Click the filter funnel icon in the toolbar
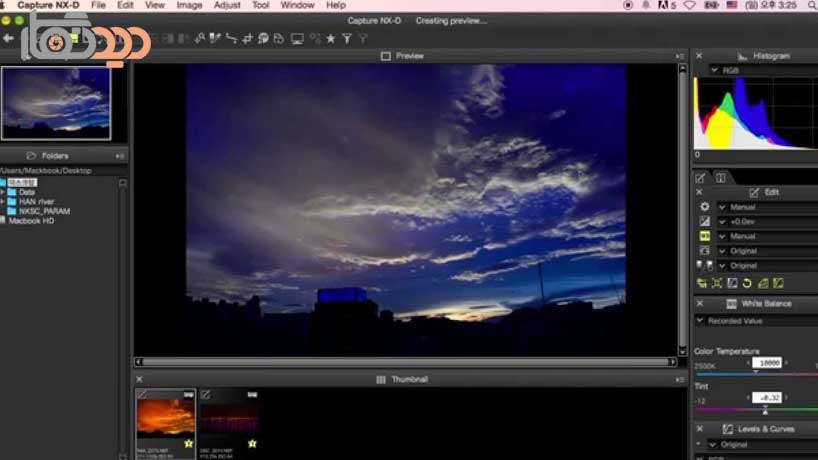Screen dimensions: 818x460 (347, 39)
